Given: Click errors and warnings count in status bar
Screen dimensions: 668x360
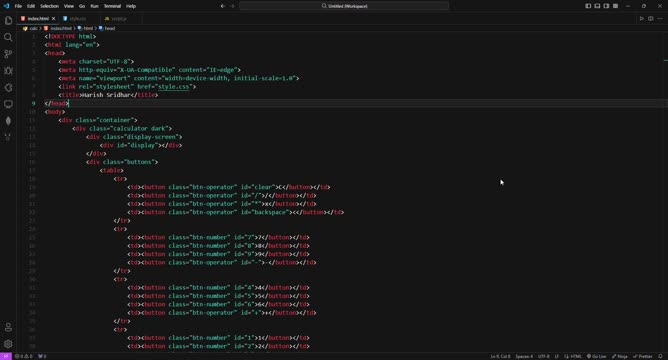Looking at the screenshot, I should pos(24,356).
